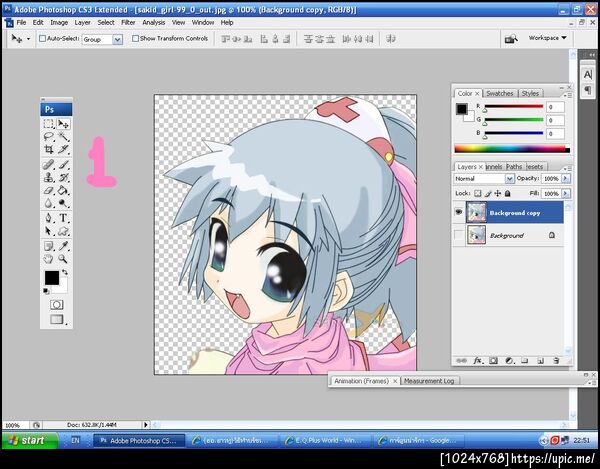
Task: Open the Fill slider arrow
Action: tap(566, 194)
